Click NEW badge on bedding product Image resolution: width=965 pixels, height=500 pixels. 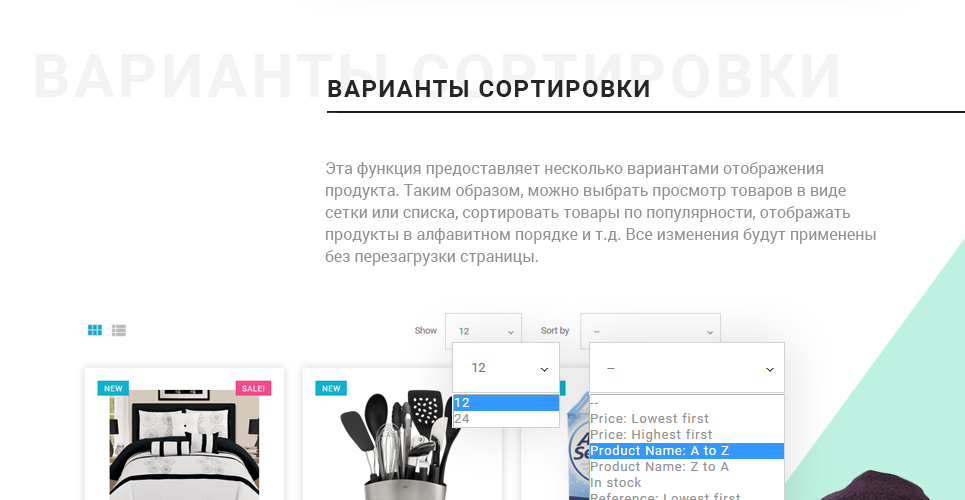[x=113, y=389]
